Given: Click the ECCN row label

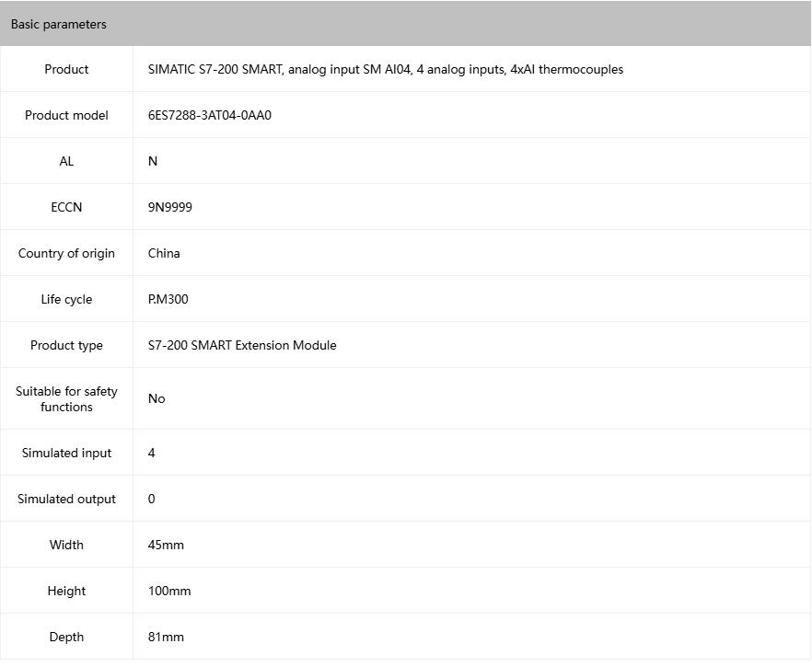Looking at the screenshot, I should click(66, 207).
